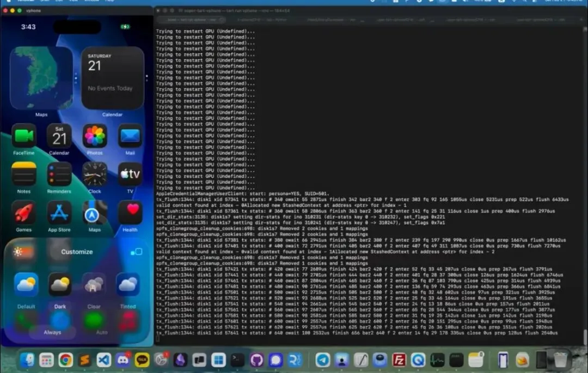
Task: Click the No Events Today text
Action: coord(110,89)
